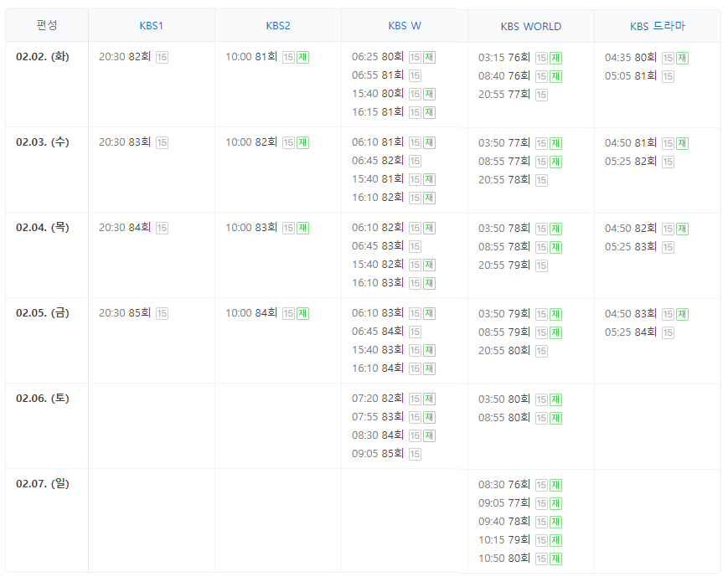Click KBS WORLD entry 09:05 77회
This screenshot has width=728, height=582.
click(504, 502)
